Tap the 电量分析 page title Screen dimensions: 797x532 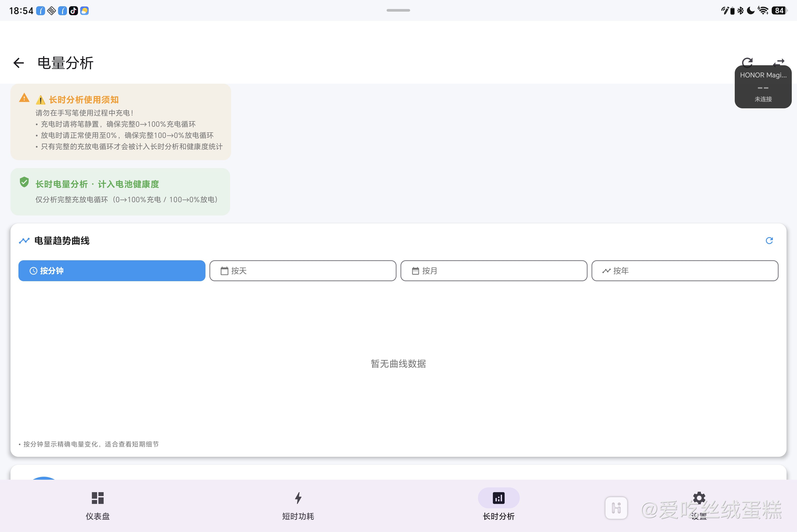tap(65, 63)
